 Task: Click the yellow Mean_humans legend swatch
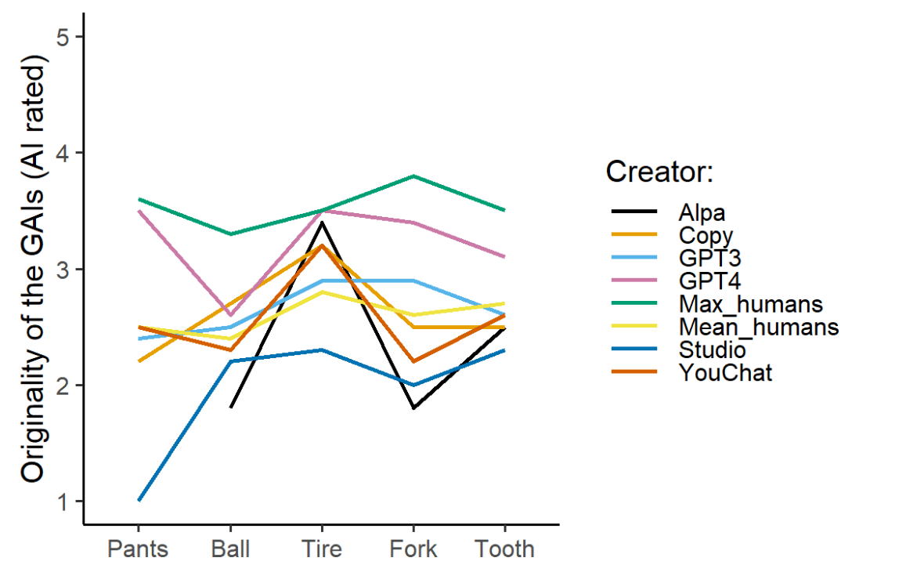pyautogui.click(x=634, y=326)
